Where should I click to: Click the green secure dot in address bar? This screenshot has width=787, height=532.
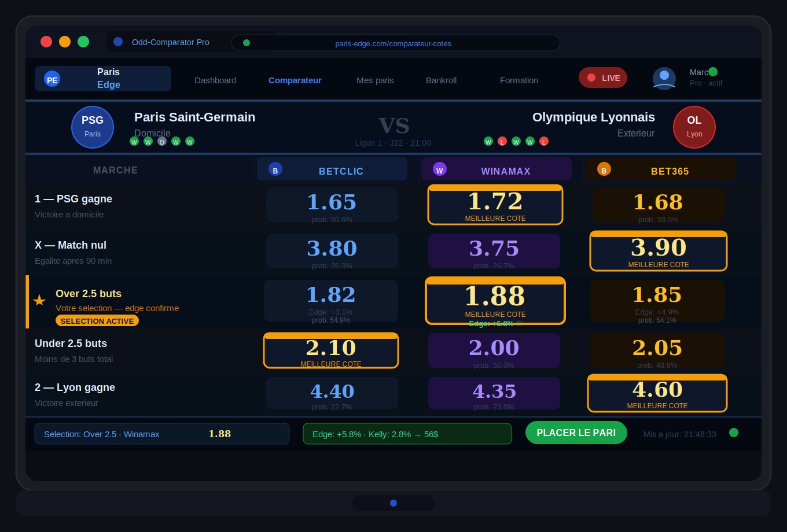247,43
